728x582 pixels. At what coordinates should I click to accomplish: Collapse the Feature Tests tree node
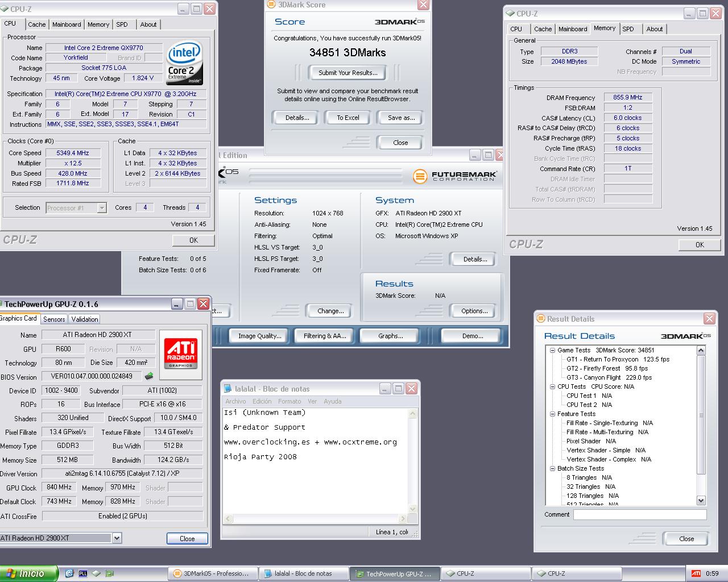tap(552, 414)
